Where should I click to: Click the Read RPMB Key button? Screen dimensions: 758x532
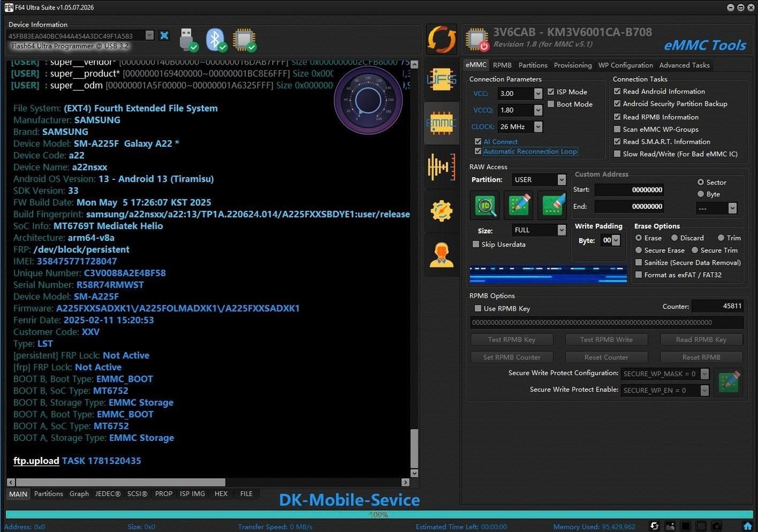pyautogui.click(x=701, y=340)
